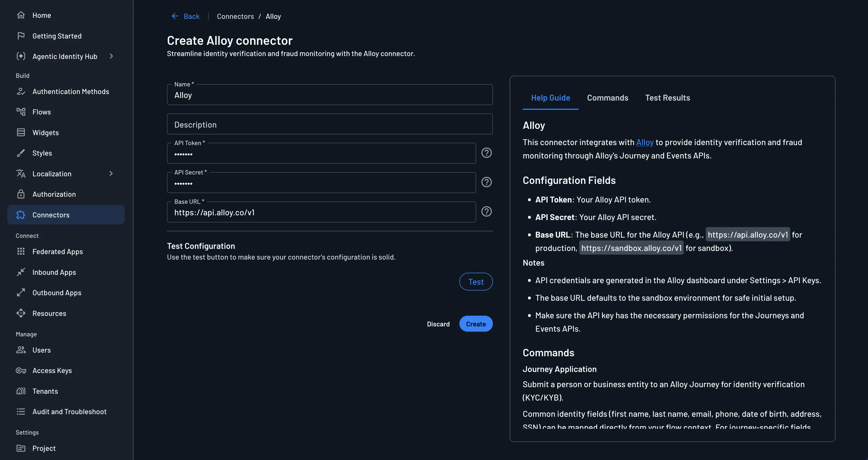Viewport: 868px width, 460px height.
Task: Open Federated Apps in the sidebar
Action: (x=66, y=251)
